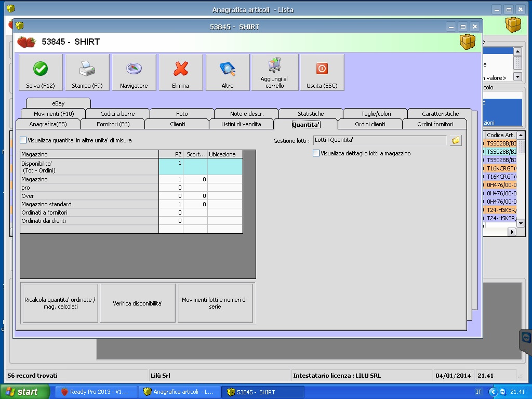This screenshot has width=532, height=399.
Task: Click the box icon in SHIRT title bar
Action: coord(20,26)
